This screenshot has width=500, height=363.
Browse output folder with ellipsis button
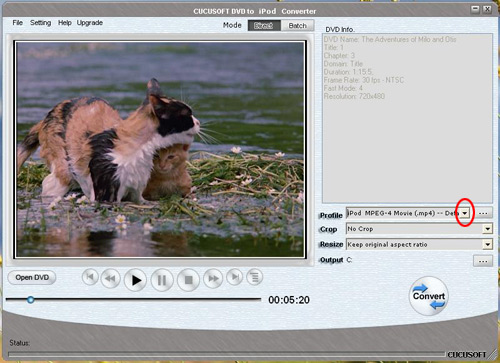click(483, 261)
